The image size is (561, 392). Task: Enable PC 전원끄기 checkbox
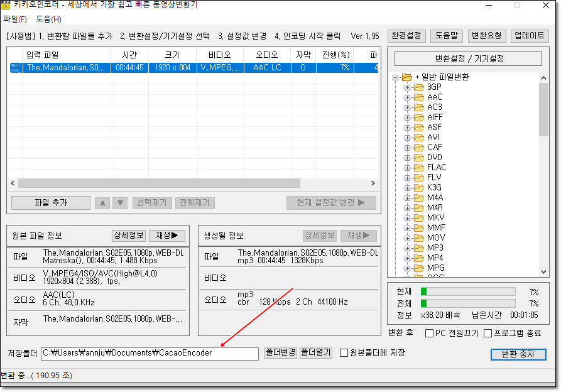[429, 334]
